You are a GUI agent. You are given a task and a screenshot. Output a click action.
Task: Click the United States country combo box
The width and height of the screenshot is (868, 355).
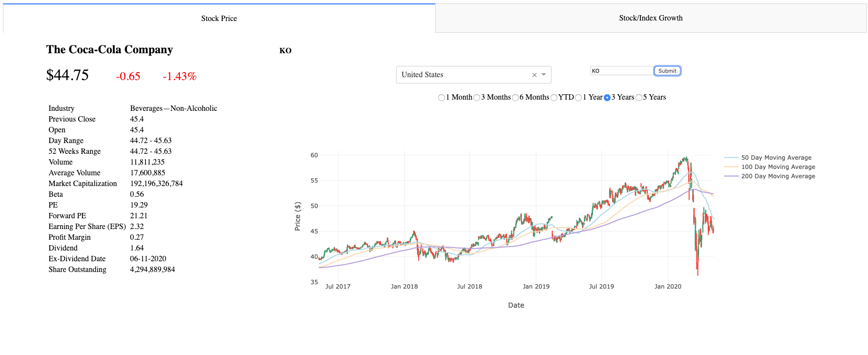pyautogui.click(x=473, y=75)
